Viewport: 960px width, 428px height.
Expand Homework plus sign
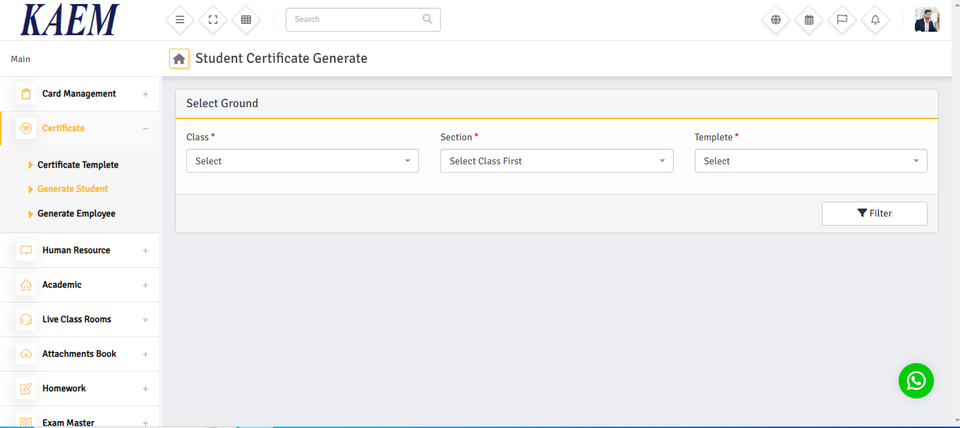point(145,389)
